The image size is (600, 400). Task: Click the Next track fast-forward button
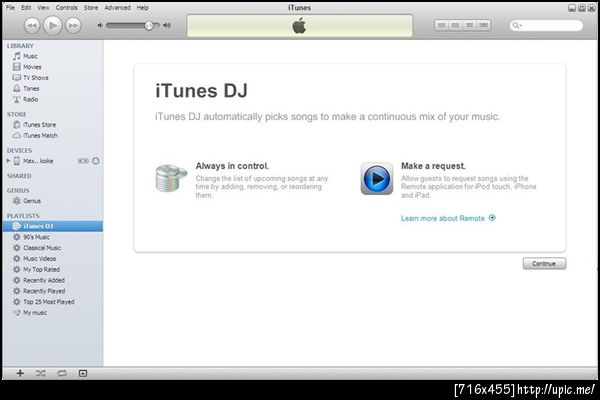click(x=73, y=26)
